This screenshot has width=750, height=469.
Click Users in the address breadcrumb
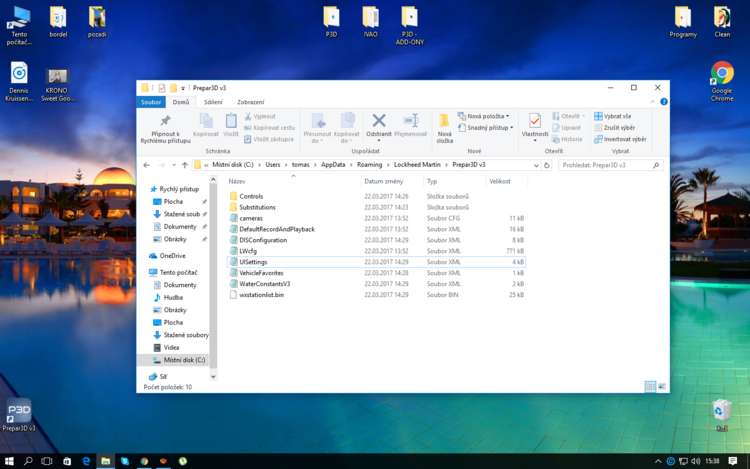coord(273,165)
